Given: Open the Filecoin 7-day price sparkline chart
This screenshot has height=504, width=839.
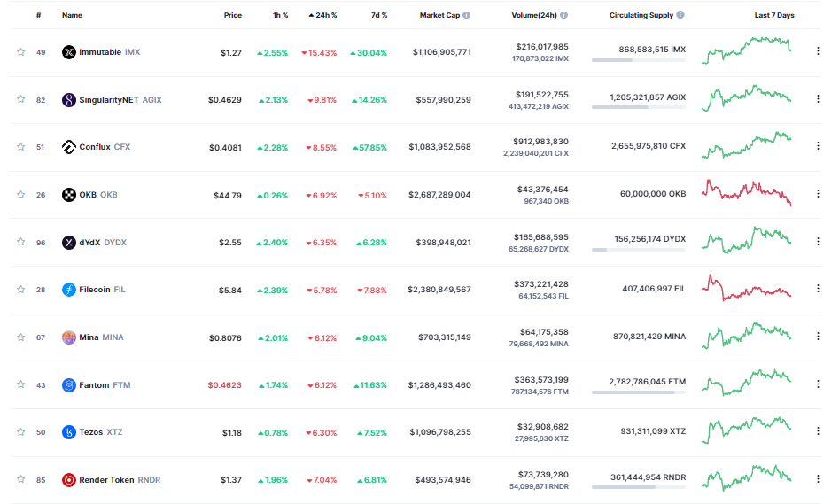Looking at the screenshot, I should pos(747,288).
